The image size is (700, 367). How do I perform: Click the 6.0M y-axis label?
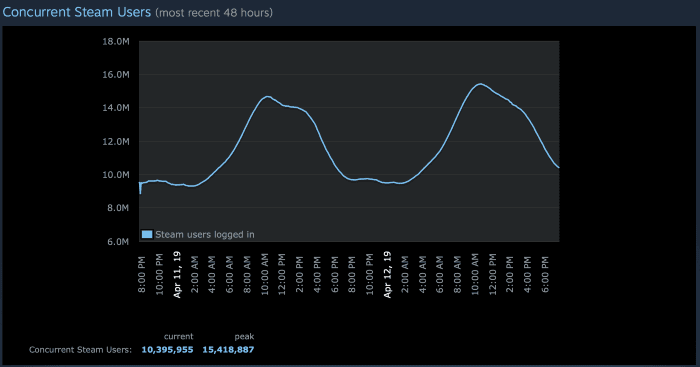point(118,242)
